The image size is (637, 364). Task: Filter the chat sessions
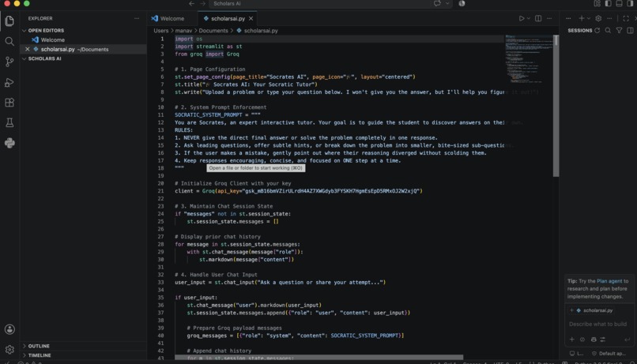click(x=619, y=31)
